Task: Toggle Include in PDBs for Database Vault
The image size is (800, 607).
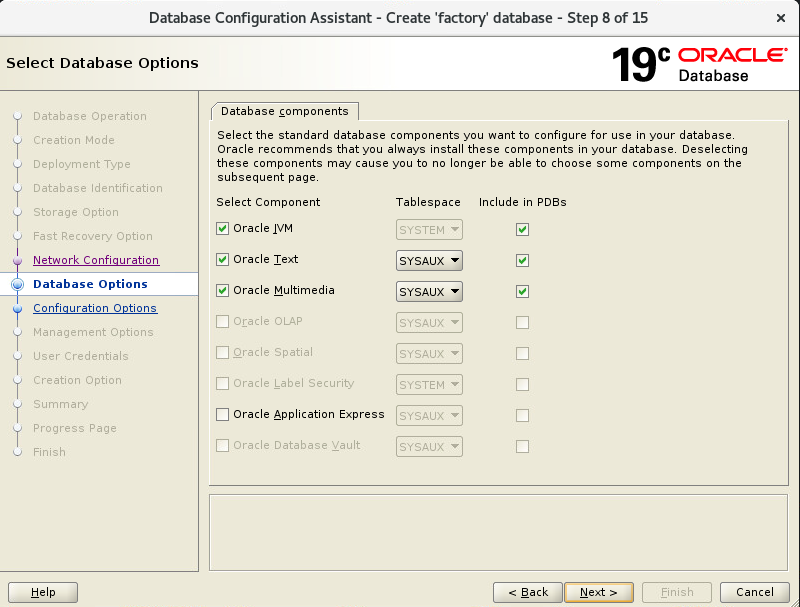Action: [x=522, y=447]
